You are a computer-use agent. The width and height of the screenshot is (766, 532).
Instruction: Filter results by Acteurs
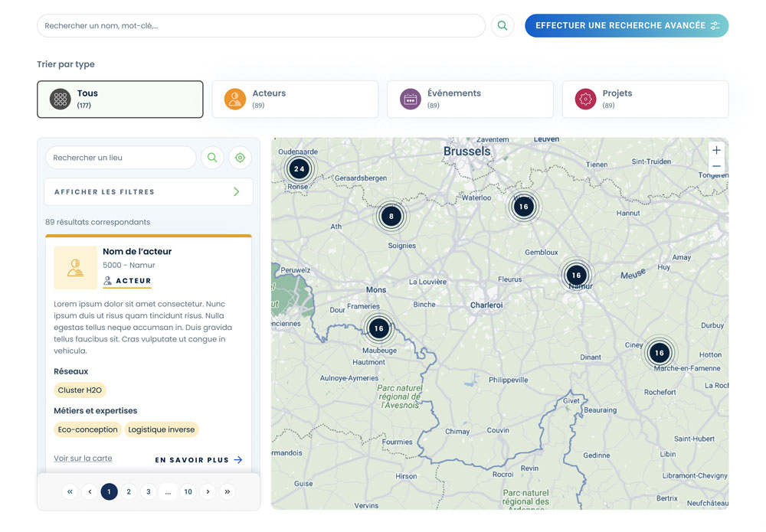point(295,99)
